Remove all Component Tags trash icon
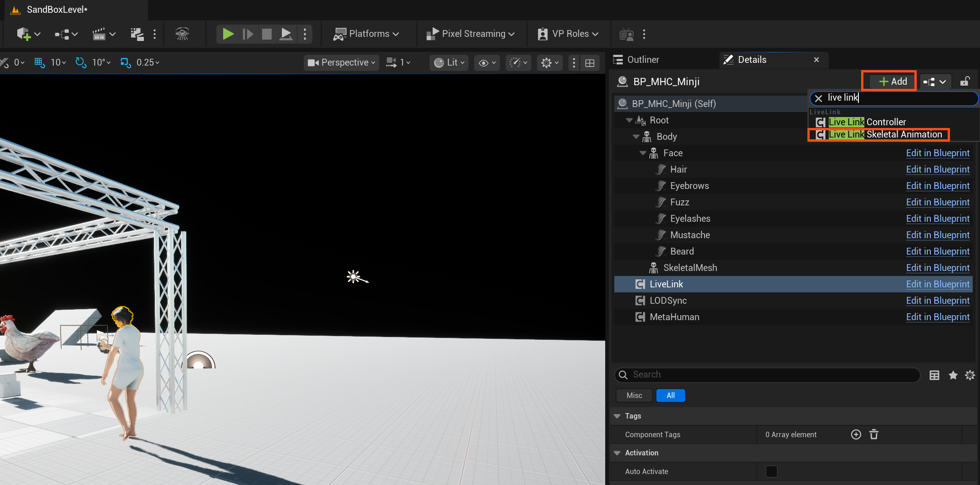 click(874, 434)
